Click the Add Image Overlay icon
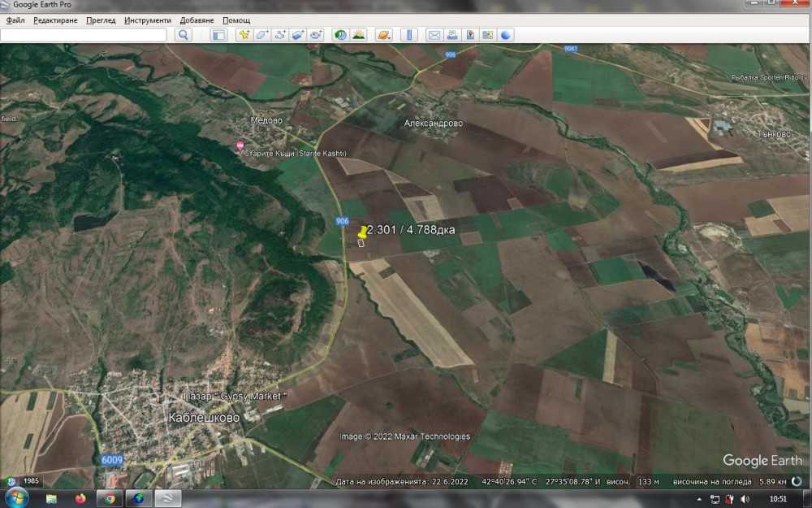The image size is (812, 508). point(298,35)
